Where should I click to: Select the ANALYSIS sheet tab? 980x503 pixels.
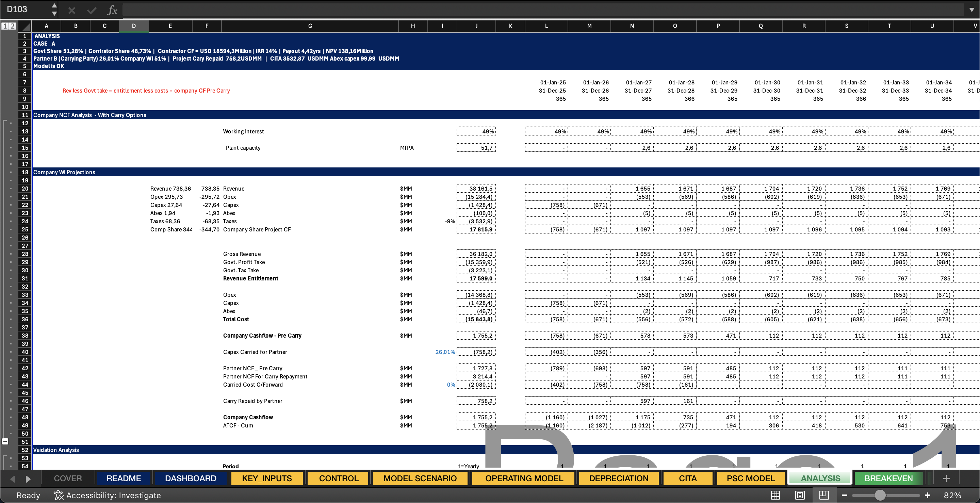pos(820,478)
